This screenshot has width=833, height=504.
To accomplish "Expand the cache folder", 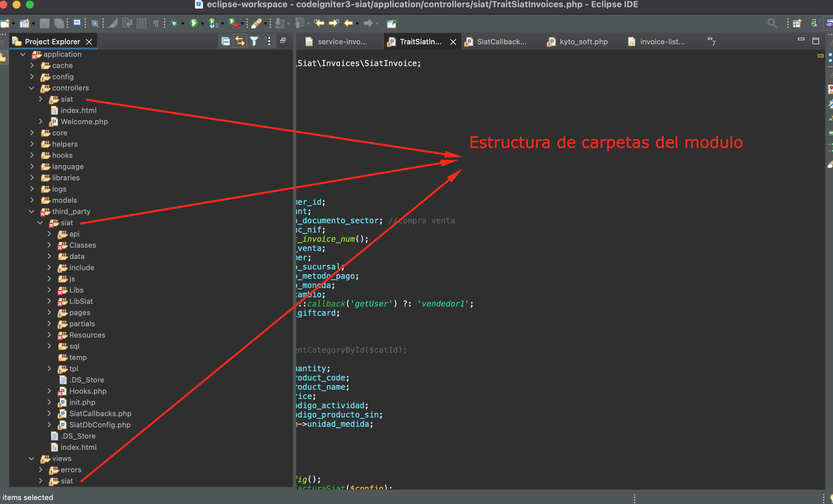I will click(x=32, y=65).
